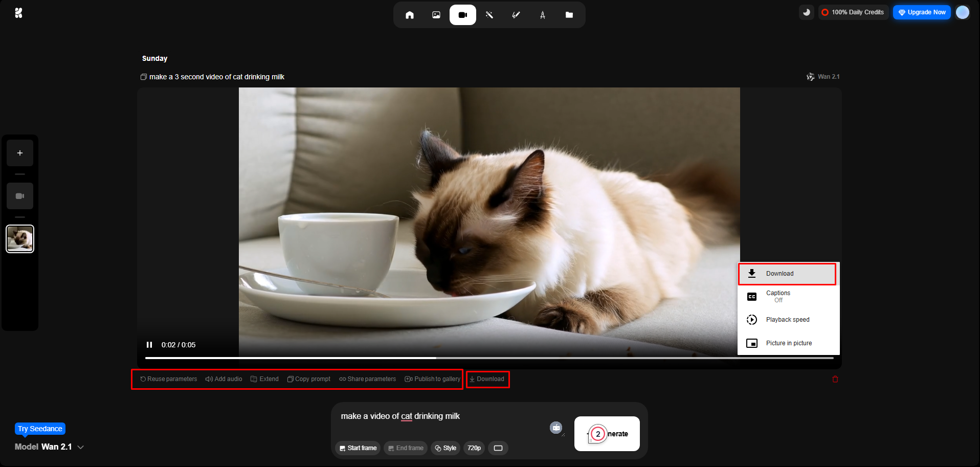
Task: Click the Try Seedance badge
Action: click(40, 429)
